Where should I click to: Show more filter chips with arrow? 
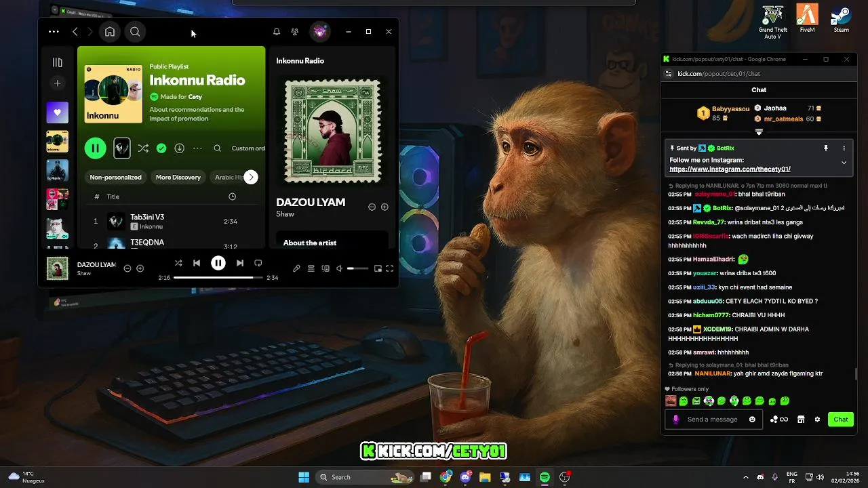coord(251,177)
